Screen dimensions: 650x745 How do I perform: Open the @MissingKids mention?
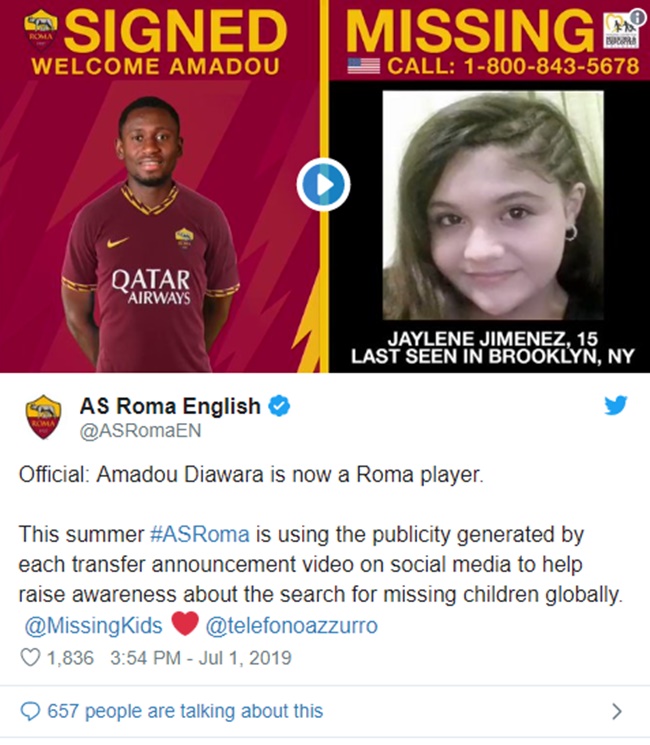point(94,625)
